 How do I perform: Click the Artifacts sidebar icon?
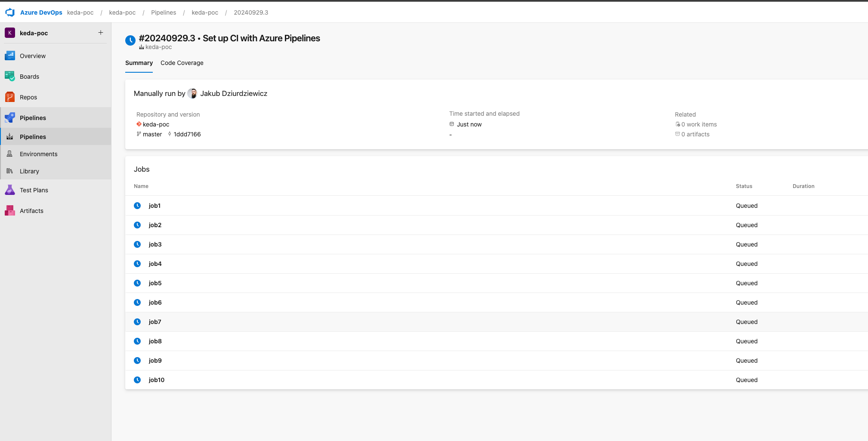tap(10, 211)
